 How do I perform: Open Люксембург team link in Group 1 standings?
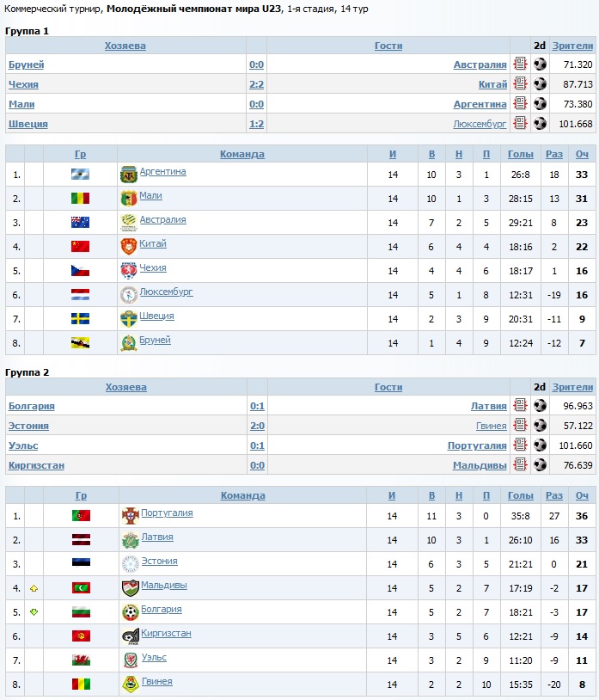[x=166, y=292]
